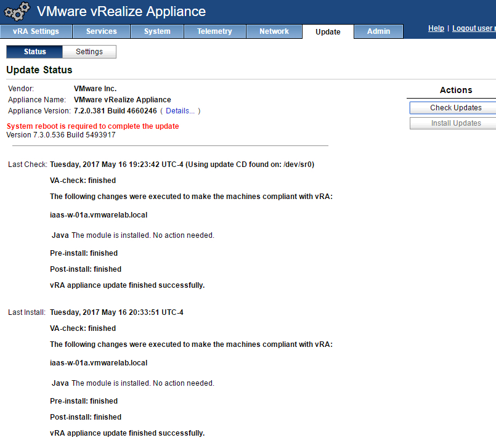The image size is (496, 448).
Task: Select the Status sub-tab
Action: 35,52
